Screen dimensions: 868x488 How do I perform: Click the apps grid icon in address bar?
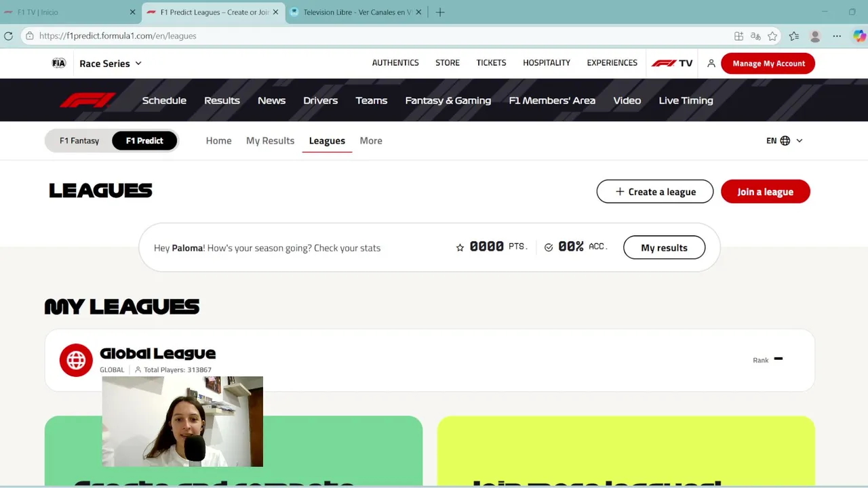coord(739,36)
